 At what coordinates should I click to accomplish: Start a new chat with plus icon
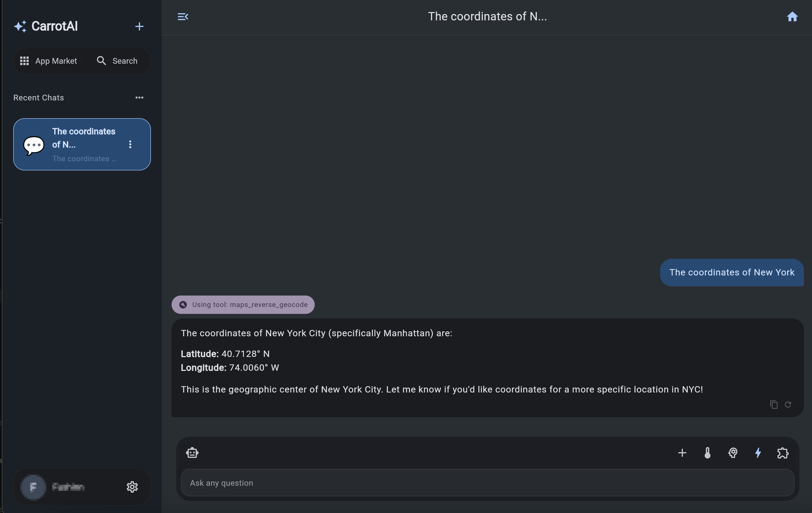click(139, 26)
